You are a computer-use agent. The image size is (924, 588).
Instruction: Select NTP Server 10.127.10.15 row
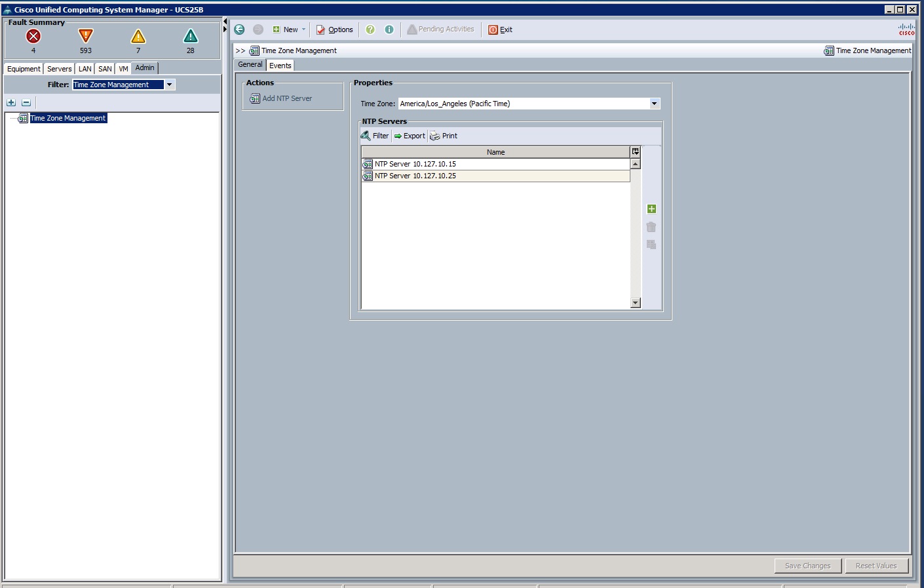click(x=495, y=164)
